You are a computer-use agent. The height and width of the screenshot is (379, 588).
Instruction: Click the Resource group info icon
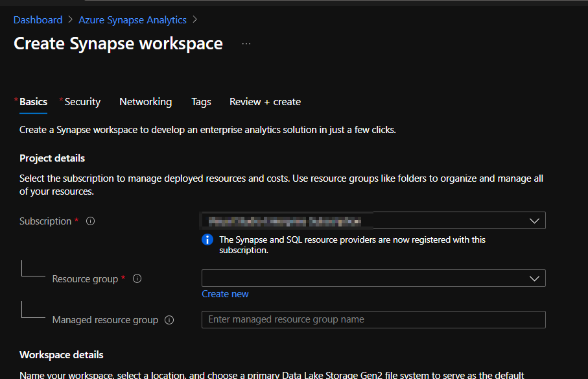137,278
